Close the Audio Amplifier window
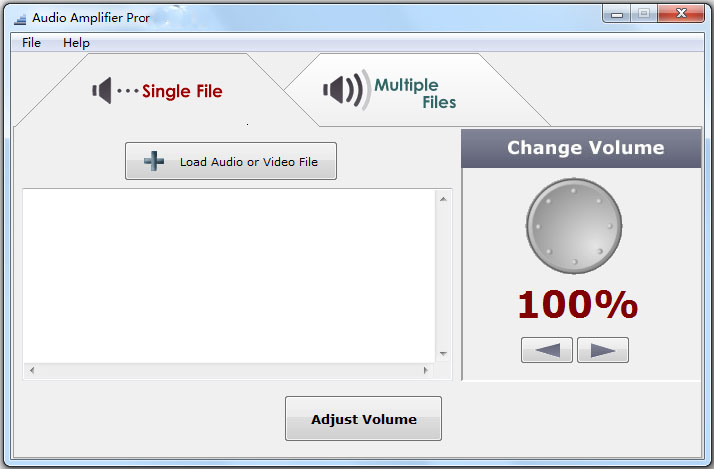This screenshot has height=469, width=714. (x=681, y=14)
